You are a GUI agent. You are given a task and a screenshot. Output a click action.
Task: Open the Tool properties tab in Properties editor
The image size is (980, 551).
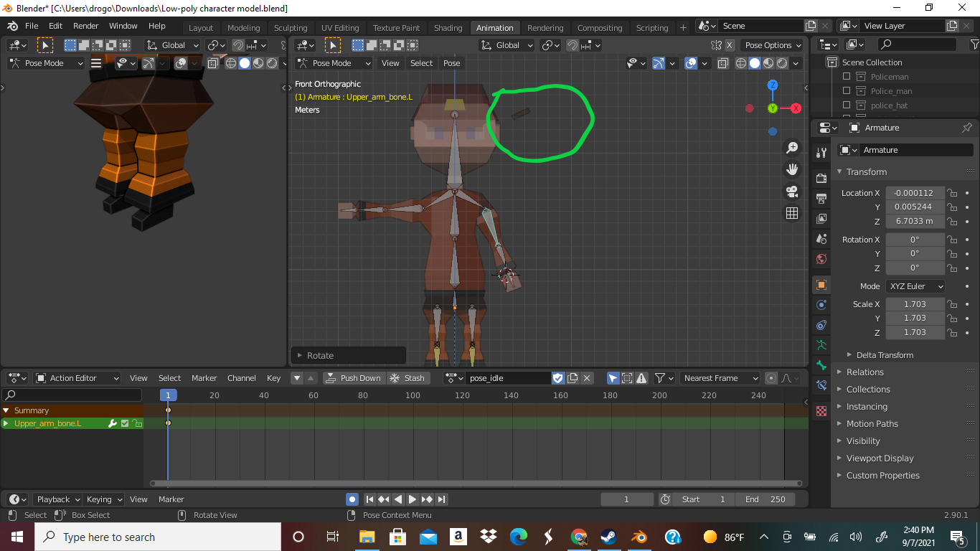coord(821,154)
